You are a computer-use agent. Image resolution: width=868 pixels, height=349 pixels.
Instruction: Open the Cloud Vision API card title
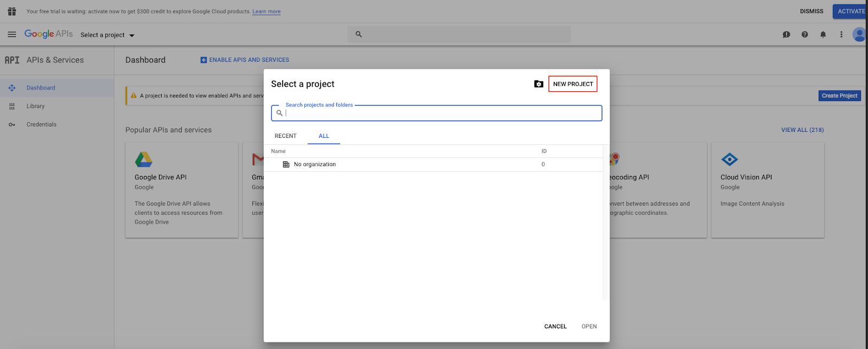pyautogui.click(x=746, y=177)
